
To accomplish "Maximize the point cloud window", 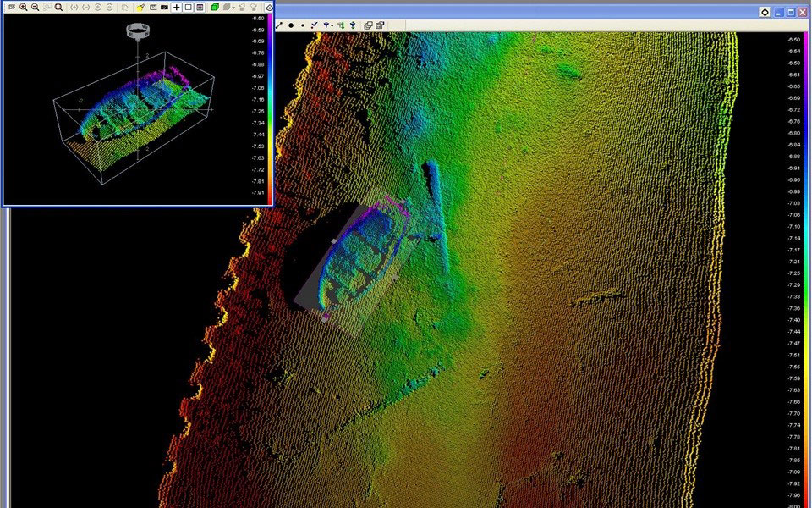I will tap(791, 12).
